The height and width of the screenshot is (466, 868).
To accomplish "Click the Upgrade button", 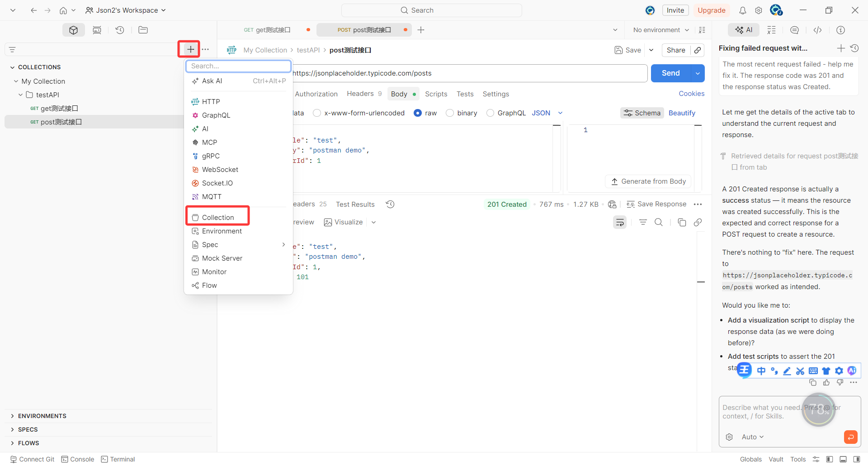I will click(x=712, y=10).
